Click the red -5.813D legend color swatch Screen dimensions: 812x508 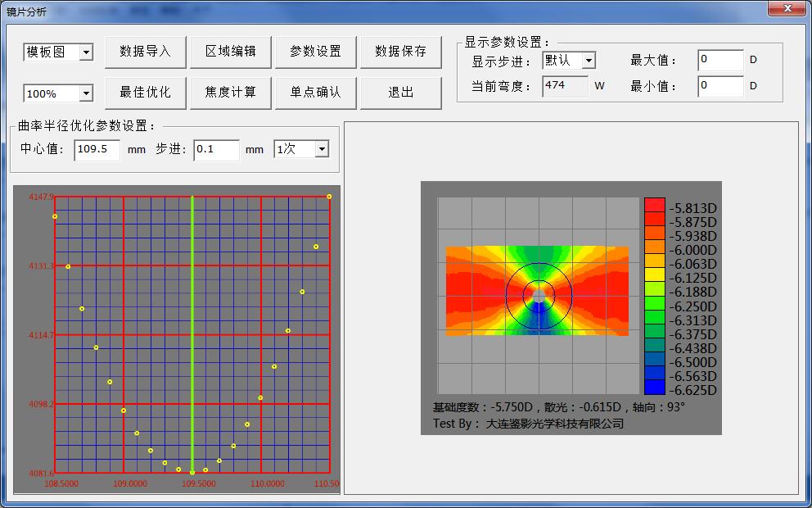tap(655, 205)
